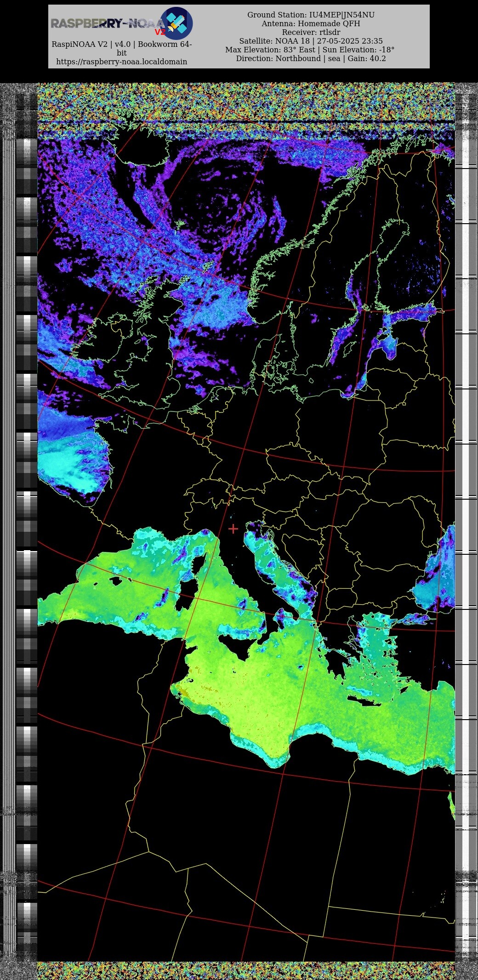The width and height of the screenshot is (478, 980).
Task: Click the red ground station cross marker
Action: (x=233, y=529)
